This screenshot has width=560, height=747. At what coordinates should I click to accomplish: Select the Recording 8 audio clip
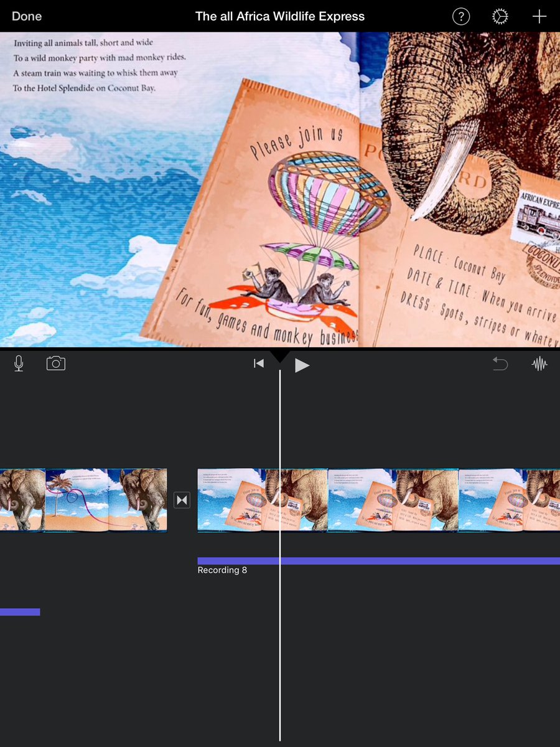point(378,561)
